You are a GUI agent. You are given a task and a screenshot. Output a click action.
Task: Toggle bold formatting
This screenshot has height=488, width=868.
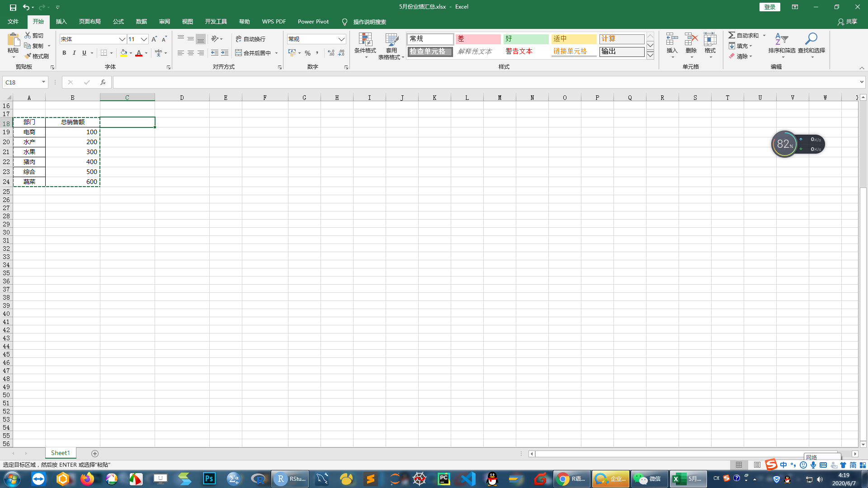[64, 53]
